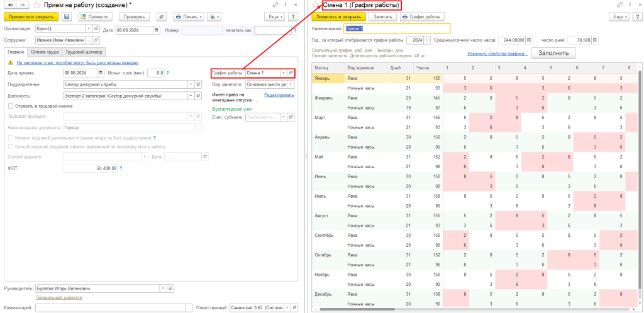Increase year with the stepper arrows
Screen dimensions: 644x313
[x=428, y=38]
